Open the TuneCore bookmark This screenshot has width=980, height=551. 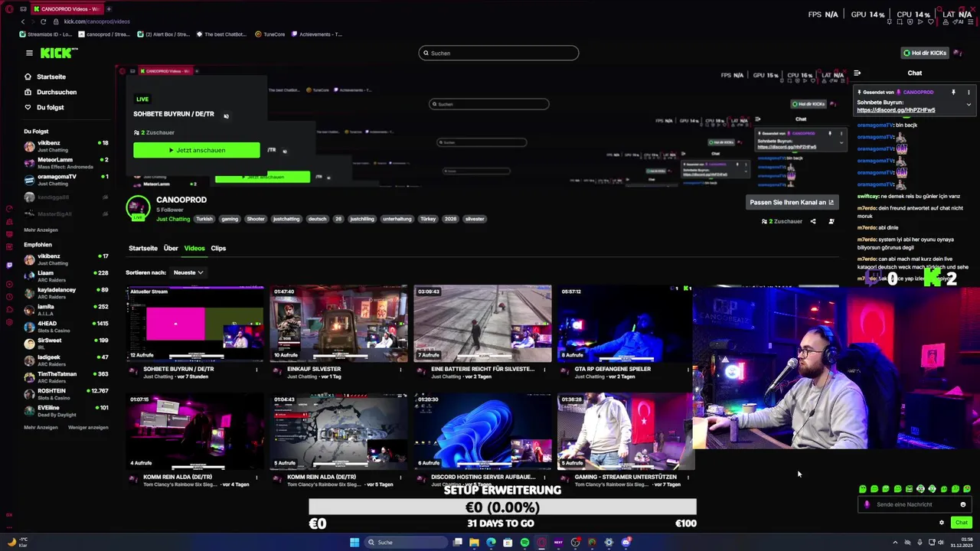point(269,34)
